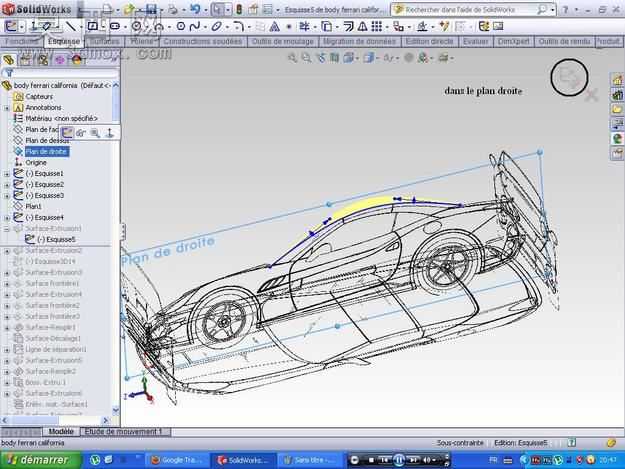This screenshot has height=469, width=625.
Task: Switch to the Etude de mouvement 1 tab
Action: coord(124,432)
